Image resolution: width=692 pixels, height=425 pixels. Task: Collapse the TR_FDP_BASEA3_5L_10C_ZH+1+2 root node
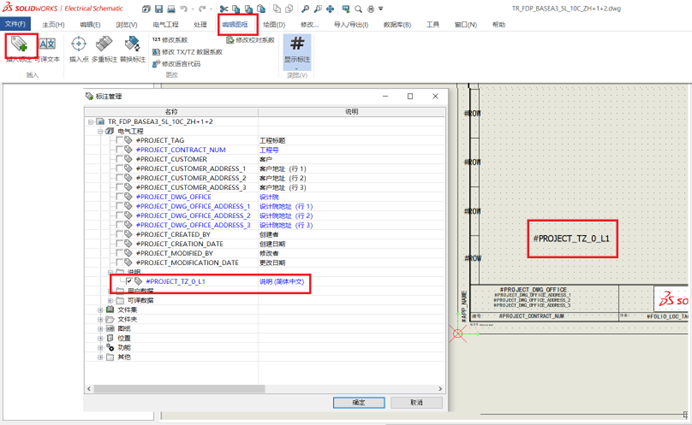click(90, 121)
